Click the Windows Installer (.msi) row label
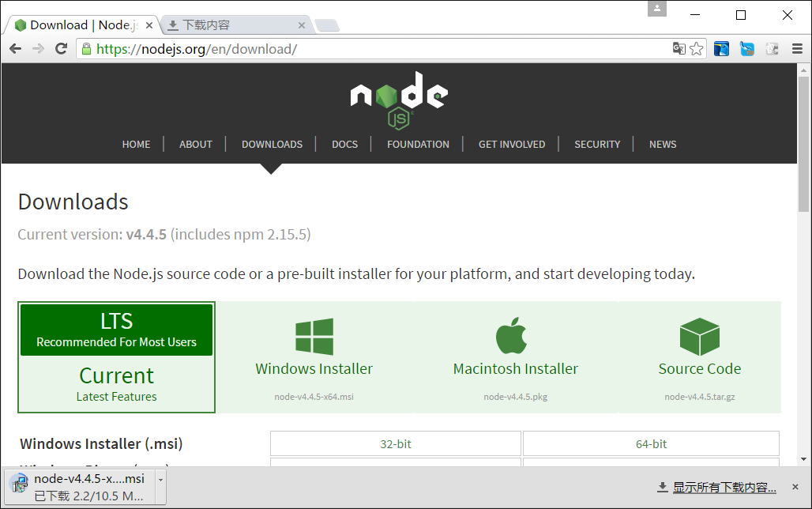The height and width of the screenshot is (509, 812). (x=101, y=443)
